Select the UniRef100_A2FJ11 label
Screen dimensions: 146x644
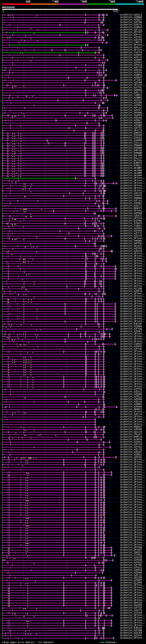131,30
